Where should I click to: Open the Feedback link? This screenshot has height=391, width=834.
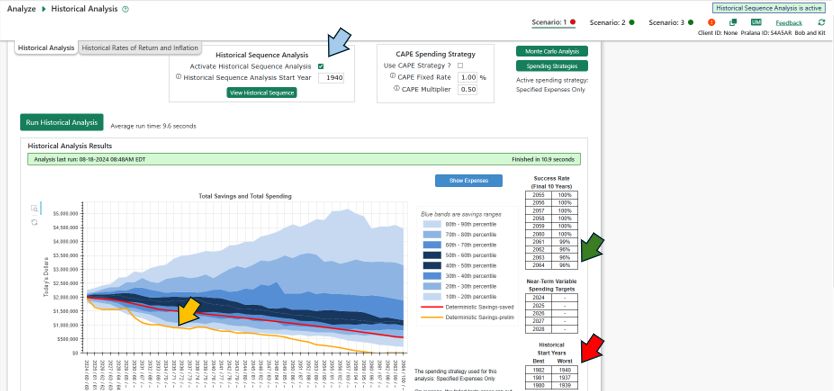coord(789,23)
